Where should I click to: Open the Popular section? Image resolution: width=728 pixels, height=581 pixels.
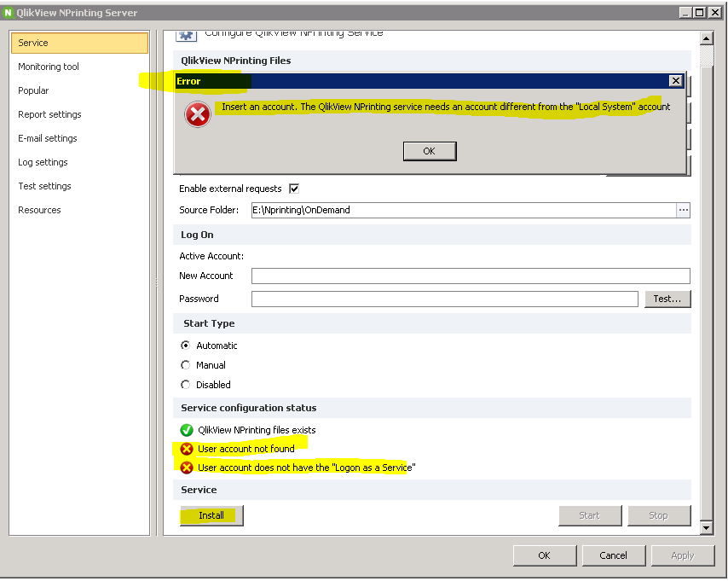[33, 90]
